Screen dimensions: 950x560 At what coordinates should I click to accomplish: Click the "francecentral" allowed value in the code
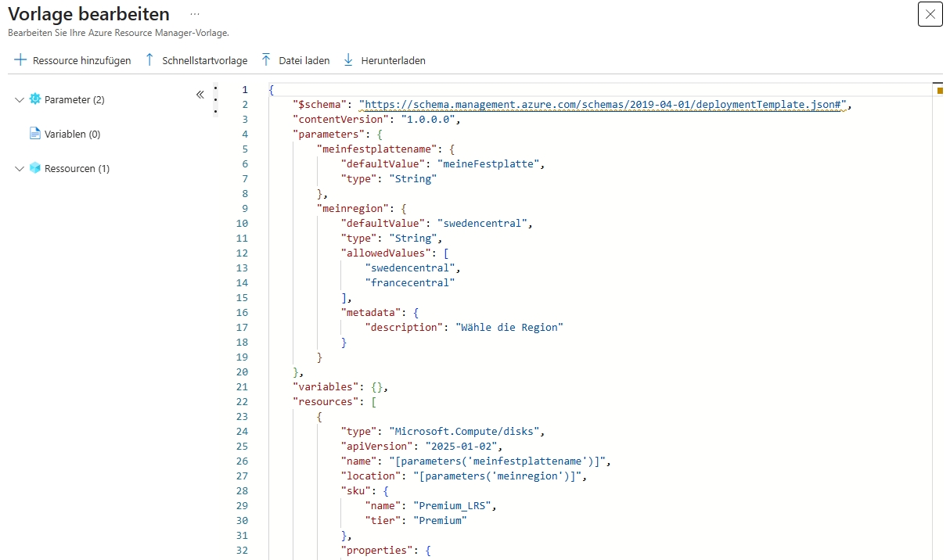pos(409,282)
